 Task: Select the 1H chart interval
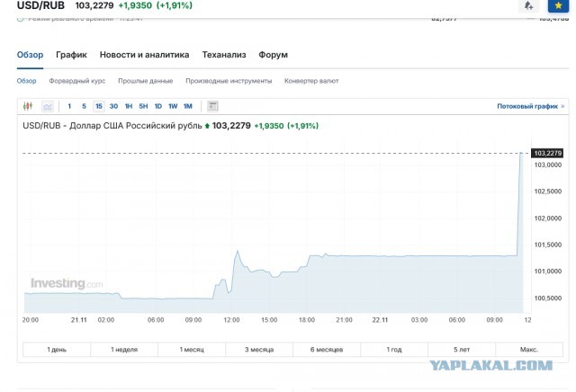click(x=129, y=106)
